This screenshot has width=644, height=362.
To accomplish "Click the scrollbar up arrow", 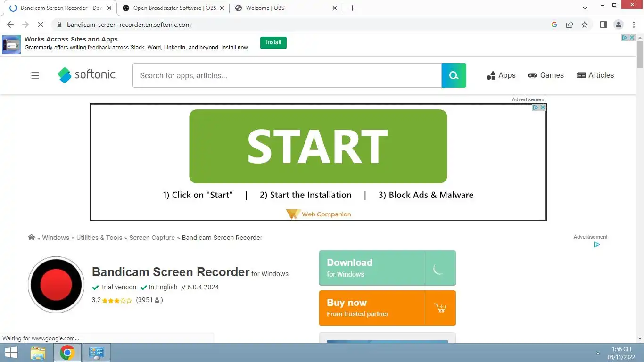I will [640, 37].
